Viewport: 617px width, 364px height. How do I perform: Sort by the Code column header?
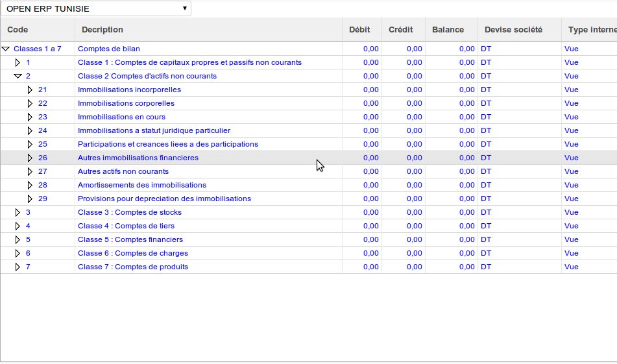18,30
